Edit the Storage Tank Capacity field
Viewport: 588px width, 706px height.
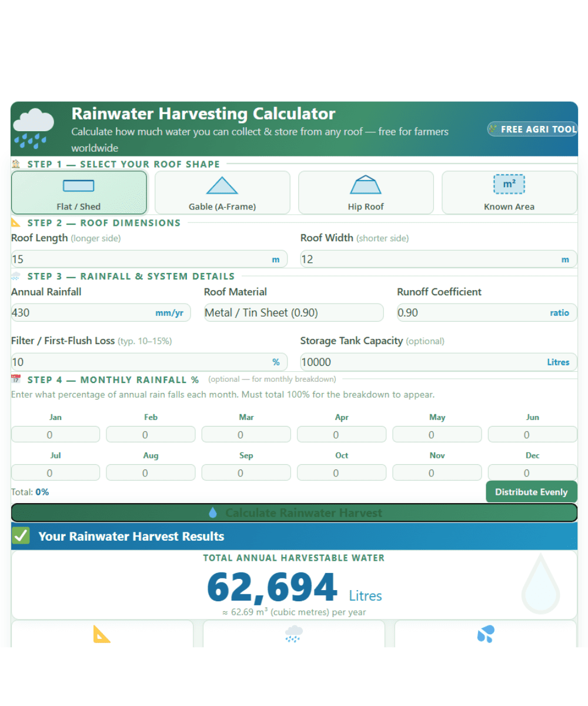(439, 362)
